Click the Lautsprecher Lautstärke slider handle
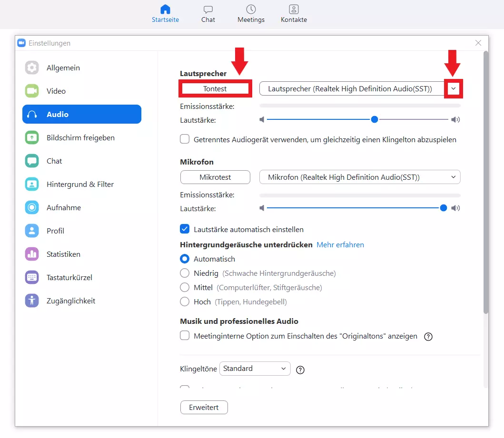The image size is (504, 438). (375, 119)
